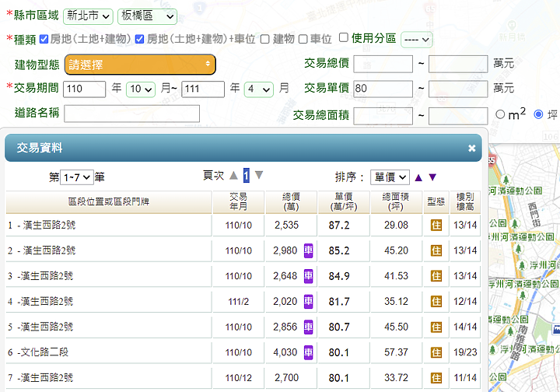Sort ascending with purple up triangle
The width and height of the screenshot is (560, 392).
pyautogui.click(x=418, y=177)
